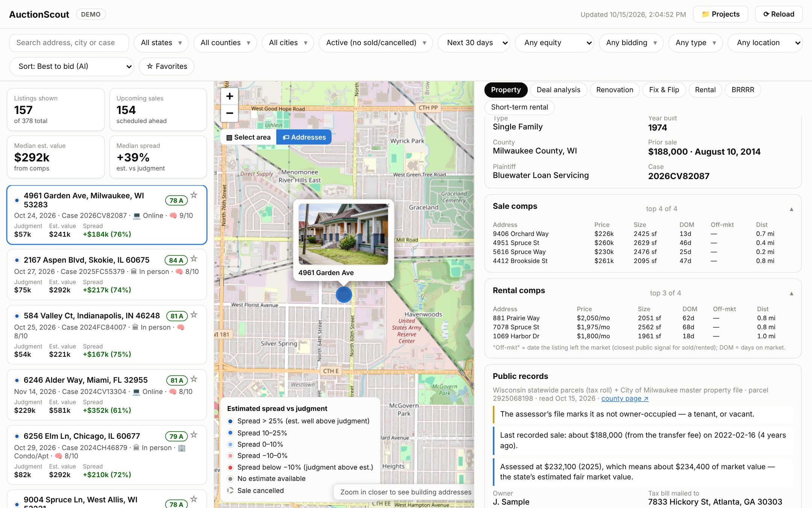Switch to the Deal analysis tab
Screen dimensions: 812x508
click(x=558, y=90)
